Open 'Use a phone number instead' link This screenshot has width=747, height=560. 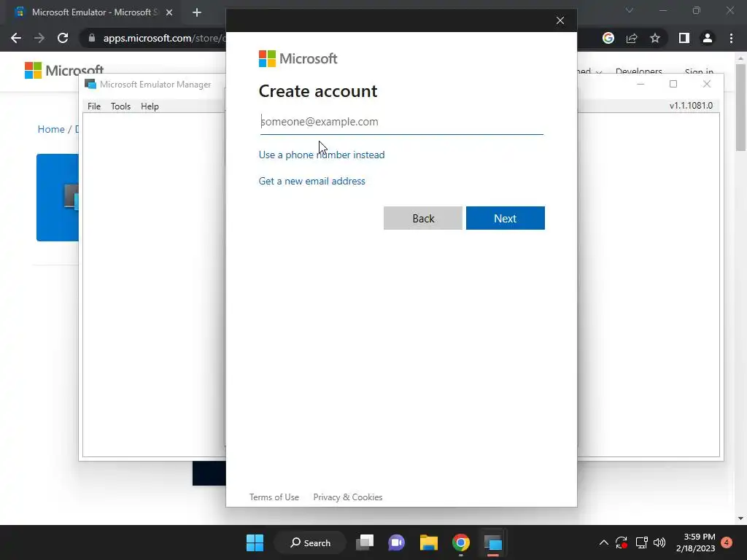(322, 155)
